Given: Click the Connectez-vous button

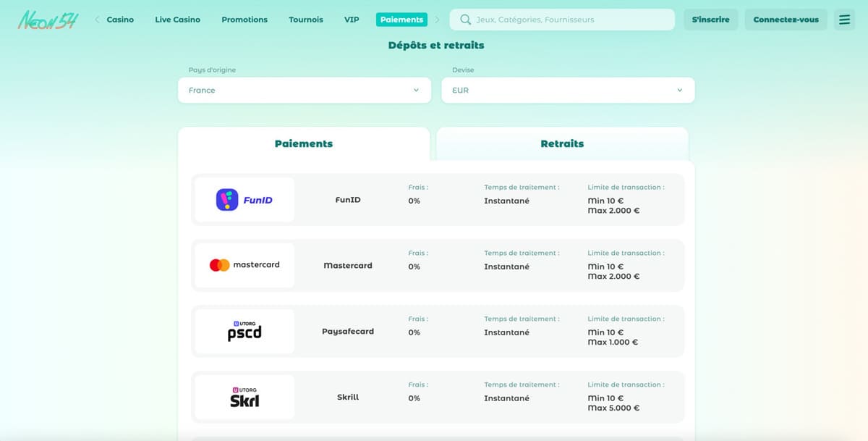Looking at the screenshot, I should click(x=786, y=20).
